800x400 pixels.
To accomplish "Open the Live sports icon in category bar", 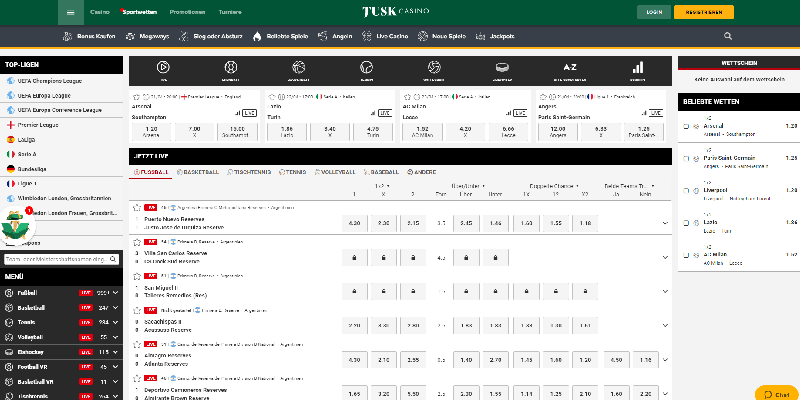I will [x=163, y=67].
